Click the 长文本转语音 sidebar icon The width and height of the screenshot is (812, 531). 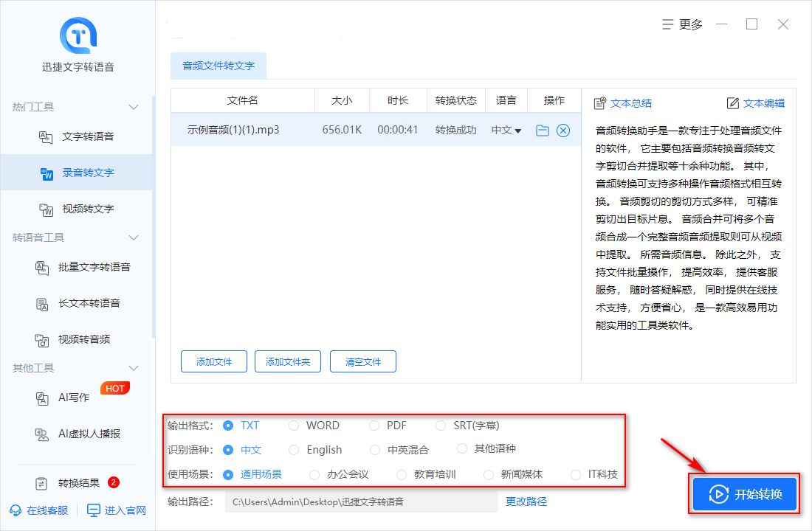point(42,304)
